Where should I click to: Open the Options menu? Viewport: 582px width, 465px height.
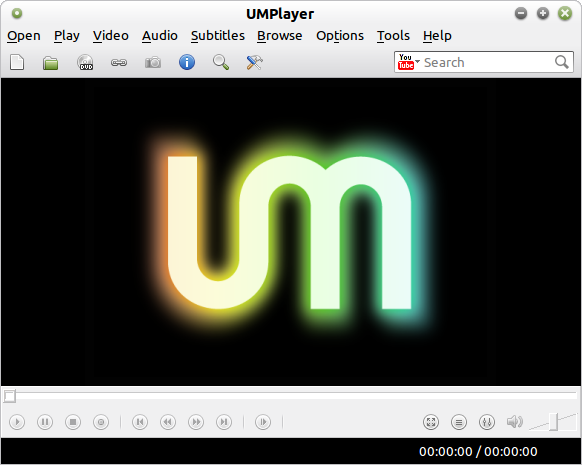[340, 36]
